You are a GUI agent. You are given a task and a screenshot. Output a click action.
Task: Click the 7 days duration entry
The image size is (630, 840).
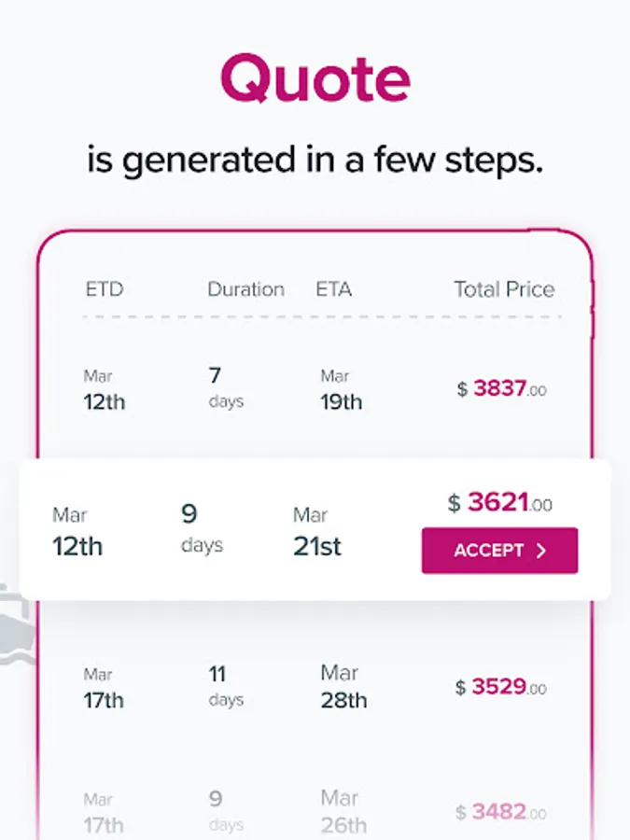point(225,387)
